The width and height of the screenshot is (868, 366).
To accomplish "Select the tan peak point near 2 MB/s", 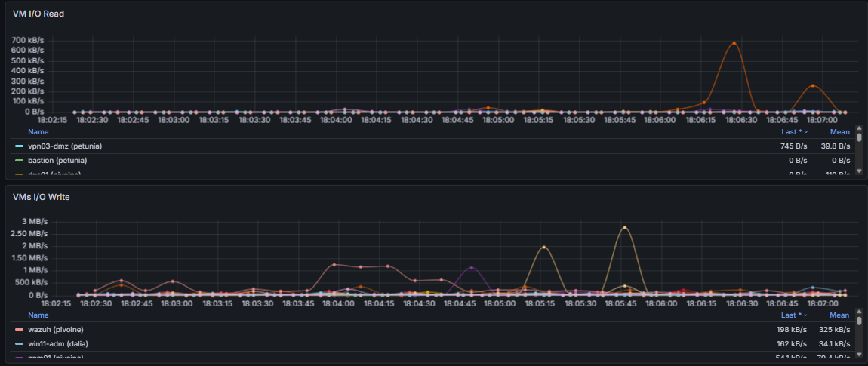I will 543,247.
